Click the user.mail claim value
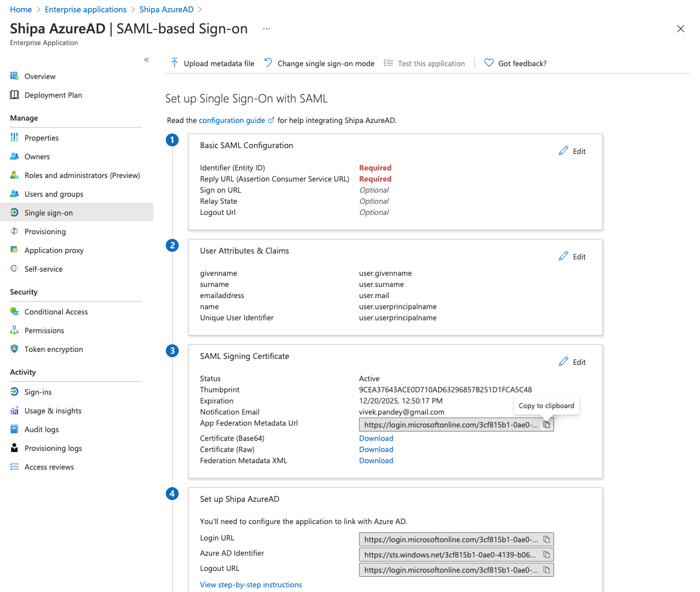700x592 pixels. click(374, 295)
